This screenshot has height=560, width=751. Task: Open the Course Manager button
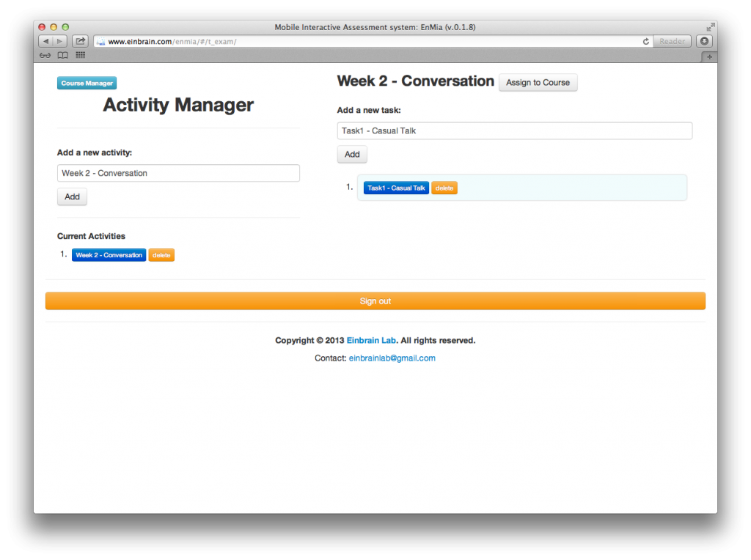pos(87,83)
